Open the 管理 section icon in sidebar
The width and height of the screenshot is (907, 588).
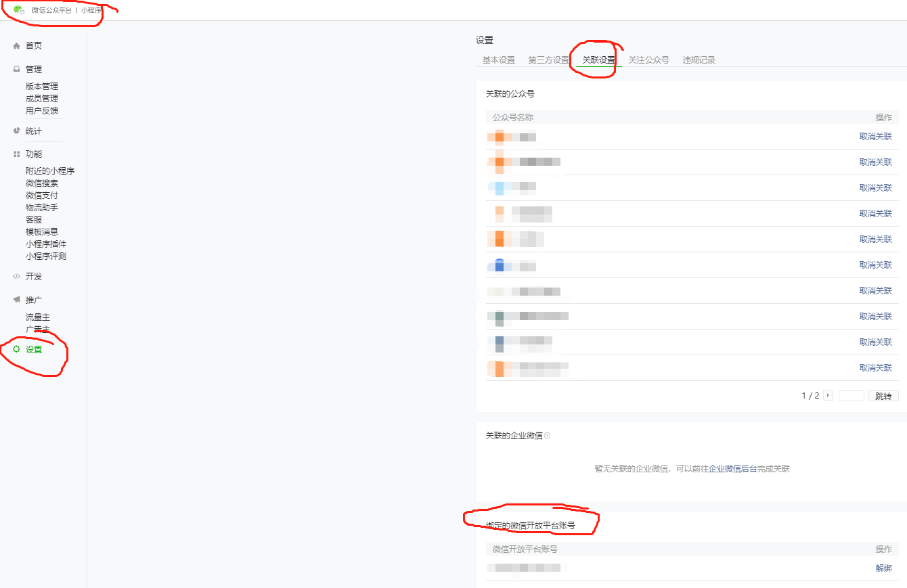coord(17,69)
